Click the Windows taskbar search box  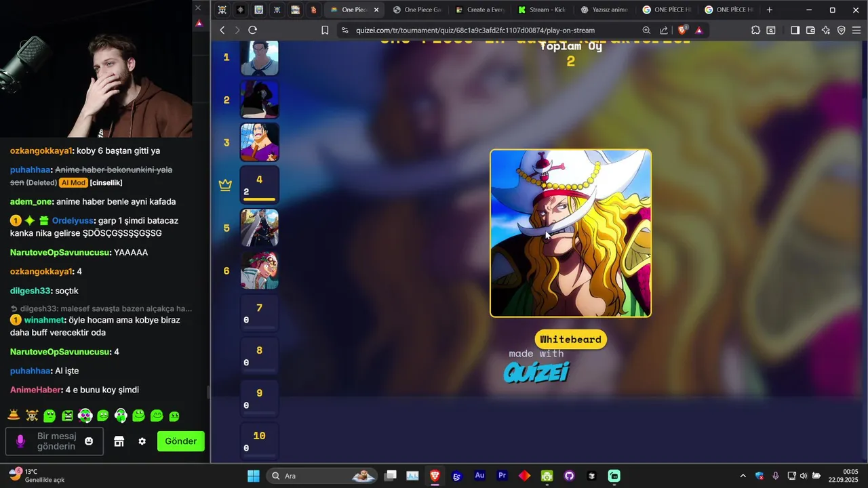(322, 476)
